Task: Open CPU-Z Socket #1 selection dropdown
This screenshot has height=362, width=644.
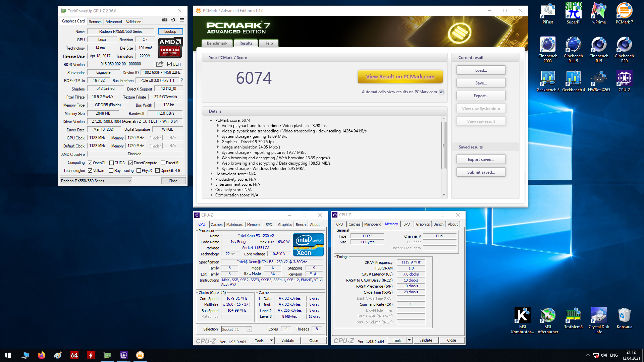Action: tap(236, 329)
